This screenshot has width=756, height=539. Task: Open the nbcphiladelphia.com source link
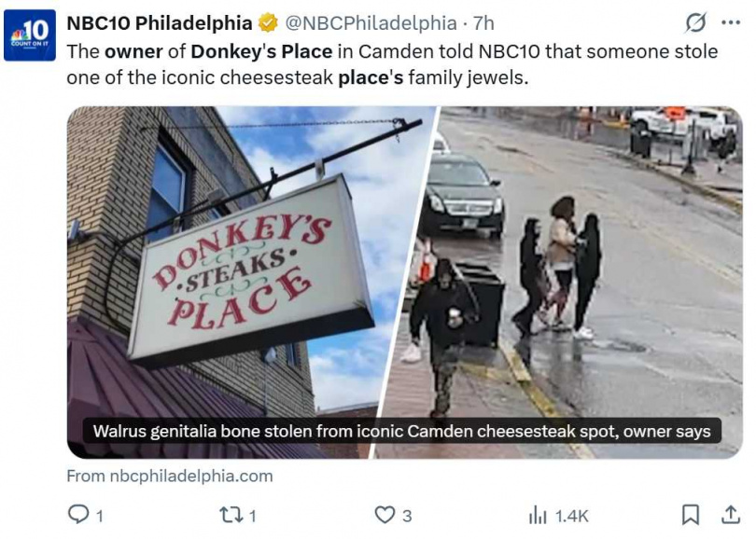170,476
